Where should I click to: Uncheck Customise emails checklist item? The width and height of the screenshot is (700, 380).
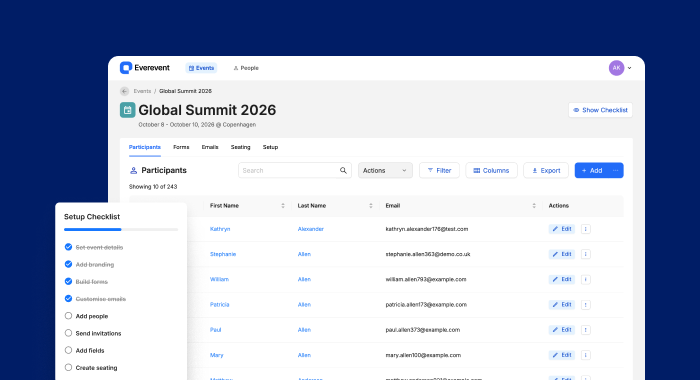click(x=68, y=298)
